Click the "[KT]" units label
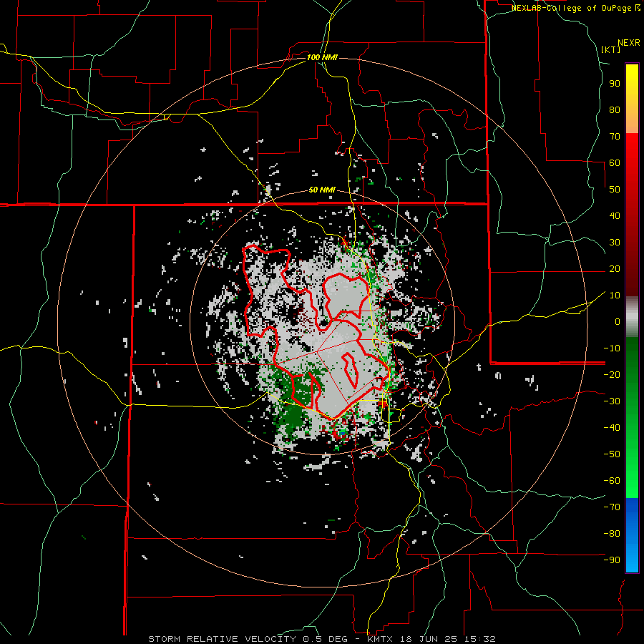 610,49
